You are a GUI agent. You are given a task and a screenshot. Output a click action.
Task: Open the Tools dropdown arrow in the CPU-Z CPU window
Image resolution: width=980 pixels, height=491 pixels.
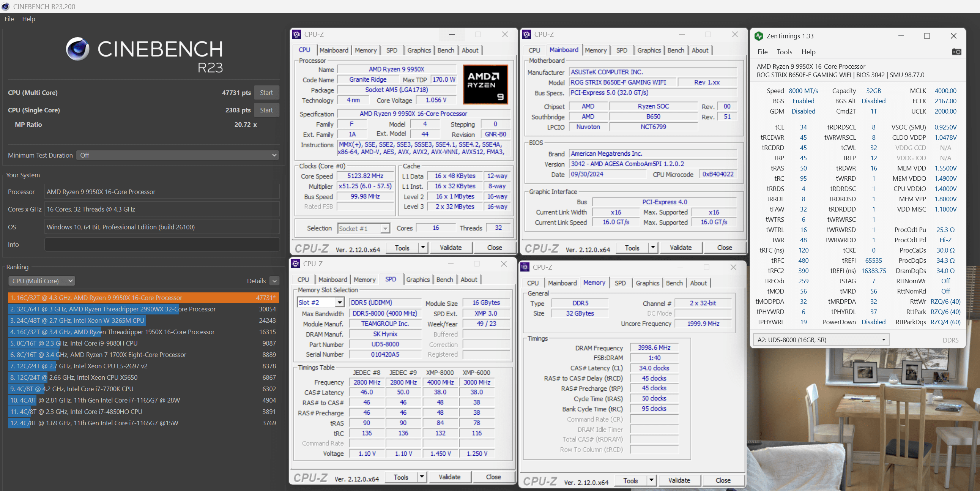(x=423, y=248)
